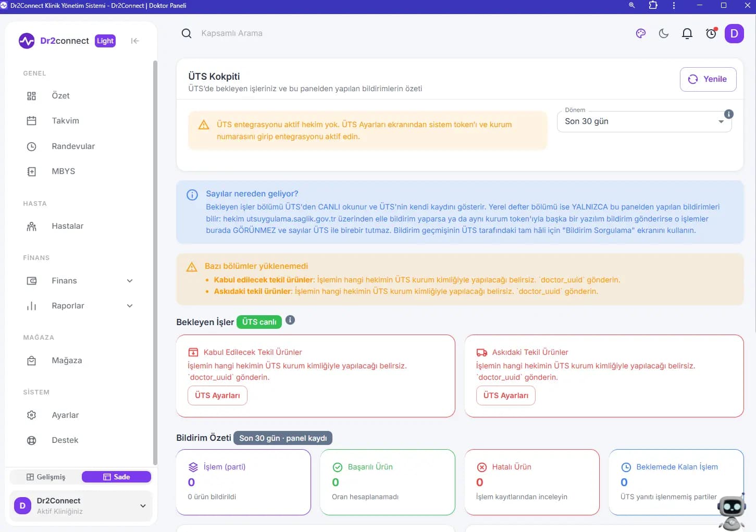Open the Dönem Son 30 gün dropdown
Viewport: 756px width, 532px height.
coord(645,121)
